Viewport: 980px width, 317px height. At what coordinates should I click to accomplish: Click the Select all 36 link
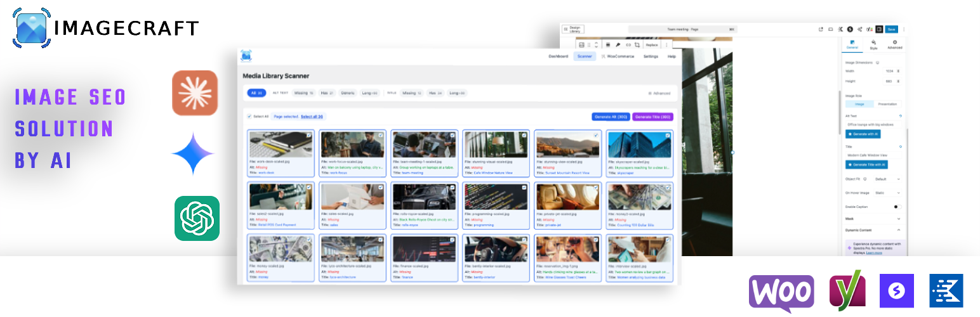click(x=312, y=117)
